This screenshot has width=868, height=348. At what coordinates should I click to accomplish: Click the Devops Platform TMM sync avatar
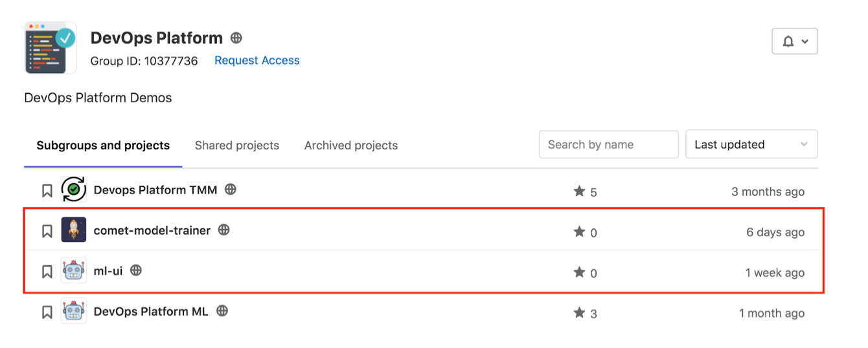74,190
